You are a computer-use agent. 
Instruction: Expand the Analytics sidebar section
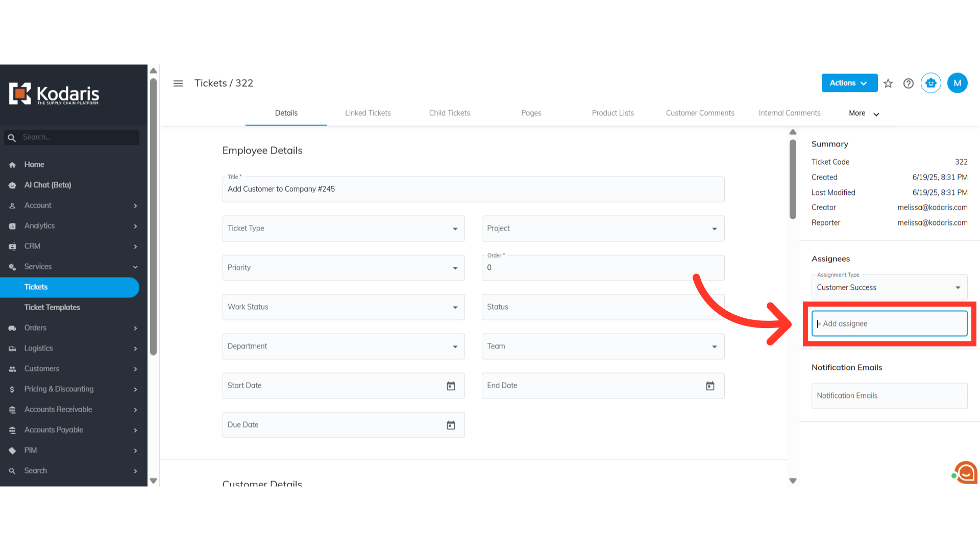(x=135, y=226)
